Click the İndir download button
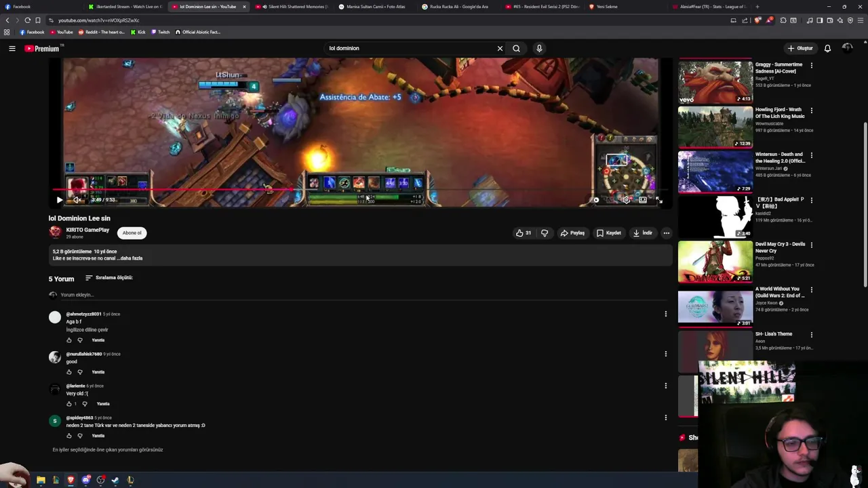 coord(643,233)
